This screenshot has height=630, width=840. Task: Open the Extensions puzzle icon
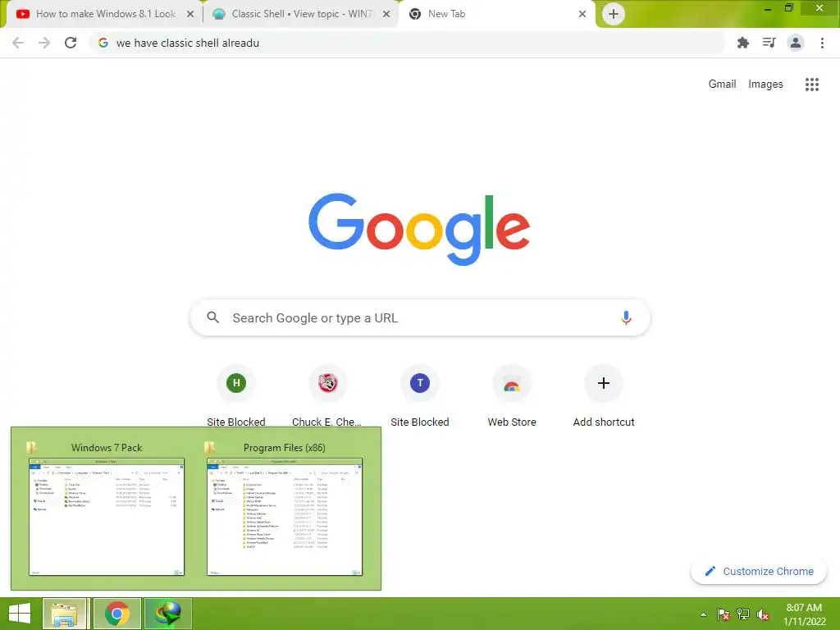[742, 43]
